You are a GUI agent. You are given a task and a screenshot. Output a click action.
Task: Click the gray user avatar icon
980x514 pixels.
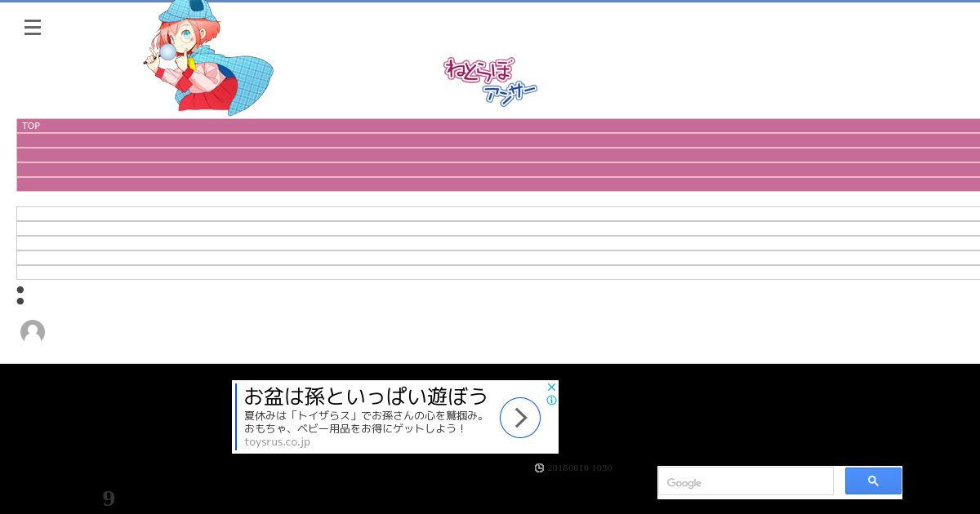tap(33, 332)
